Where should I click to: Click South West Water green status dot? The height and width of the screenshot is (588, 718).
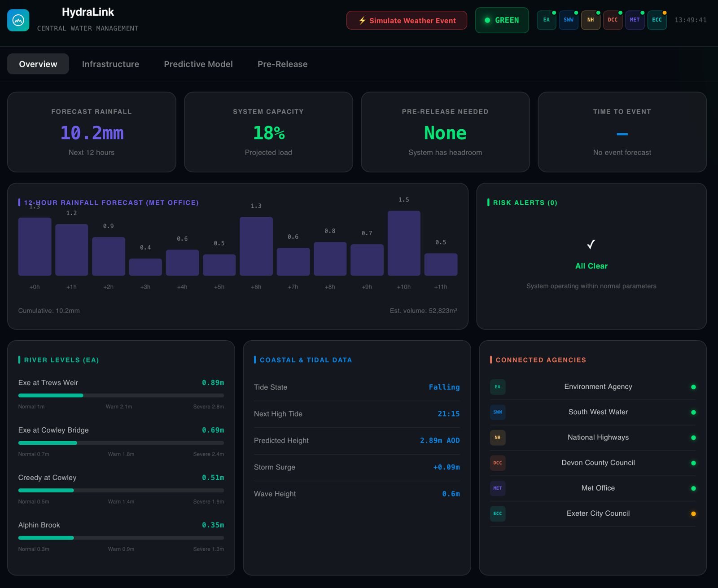click(x=693, y=412)
